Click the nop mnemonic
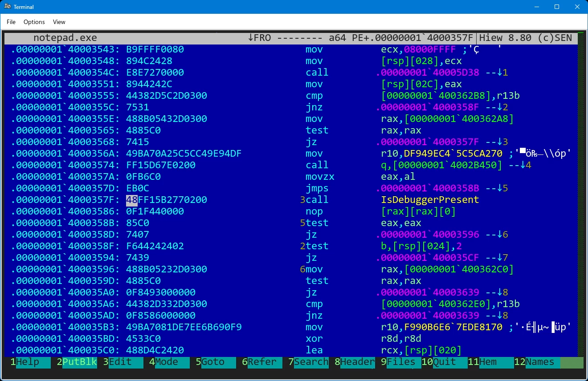The image size is (588, 381). [x=314, y=211]
